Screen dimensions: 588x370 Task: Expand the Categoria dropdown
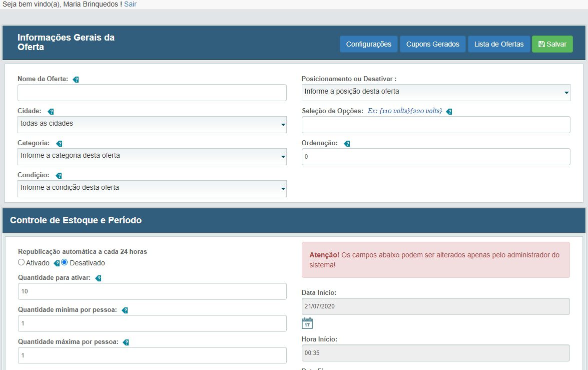(152, 157)
